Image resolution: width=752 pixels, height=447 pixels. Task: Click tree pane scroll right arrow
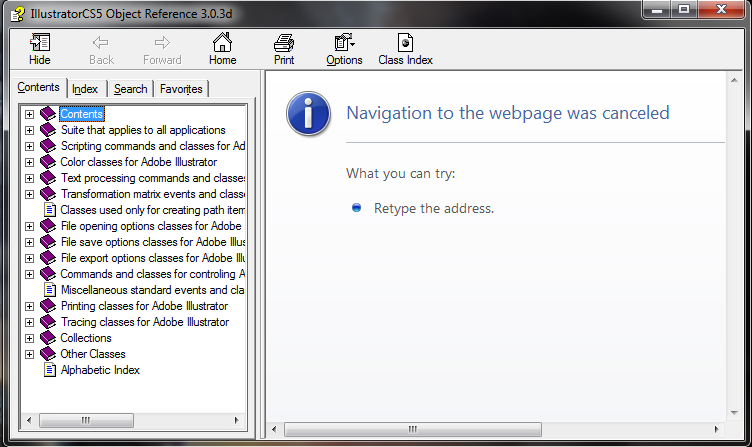pyautogui.click(x=236, y=420)
